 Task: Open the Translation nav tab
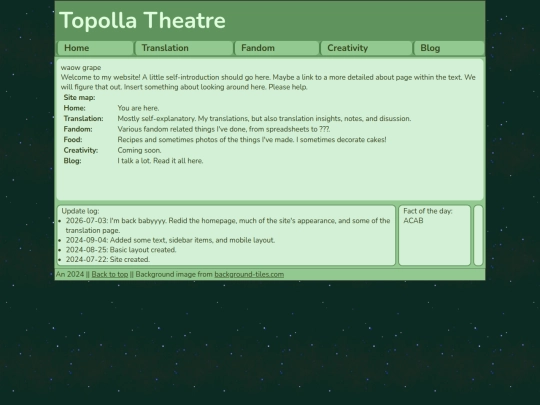click(x=184, y=48)
